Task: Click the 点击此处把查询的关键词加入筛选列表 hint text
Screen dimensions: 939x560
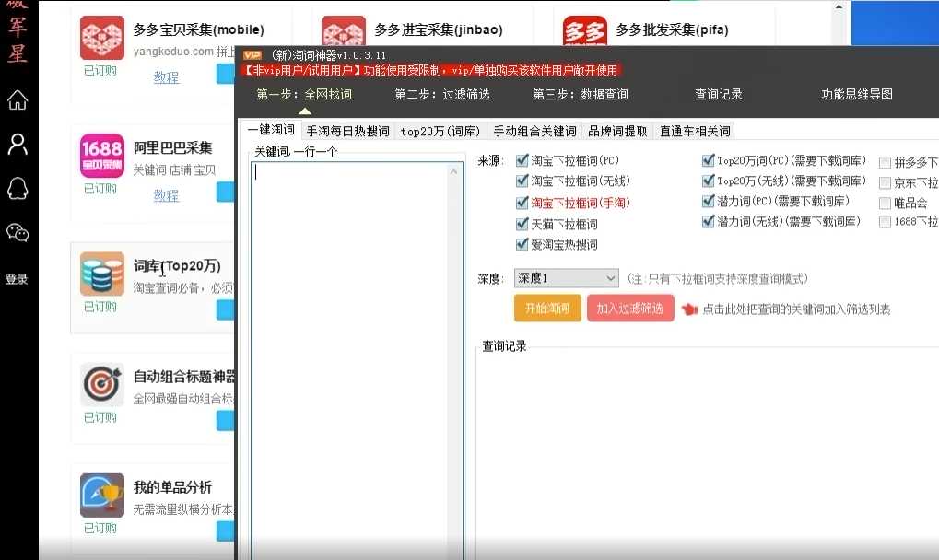Action: click(x=796, y=309)
